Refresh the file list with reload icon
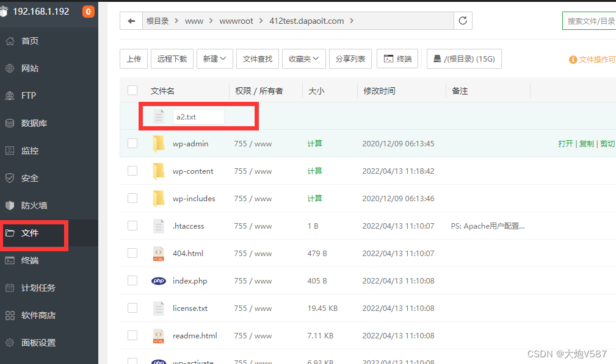Viewport: 616px width, 364px height. [x=463, y=21]
